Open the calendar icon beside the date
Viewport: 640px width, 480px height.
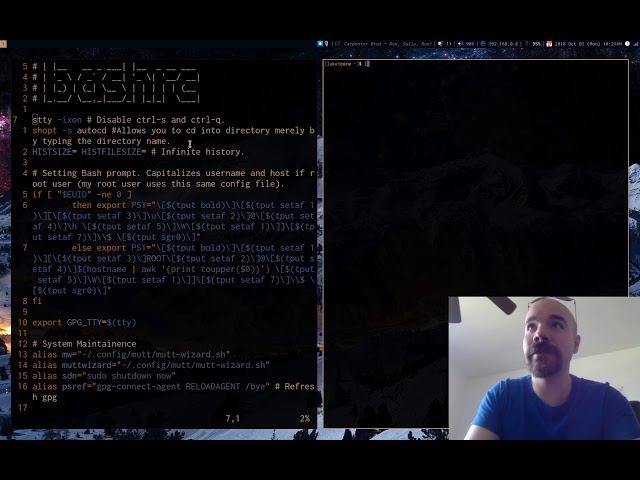click(549, 44)
